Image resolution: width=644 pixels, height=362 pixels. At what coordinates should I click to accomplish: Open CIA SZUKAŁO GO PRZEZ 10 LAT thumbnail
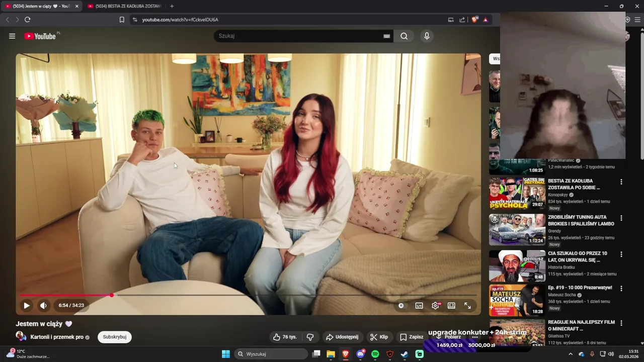tap(517, 265)
